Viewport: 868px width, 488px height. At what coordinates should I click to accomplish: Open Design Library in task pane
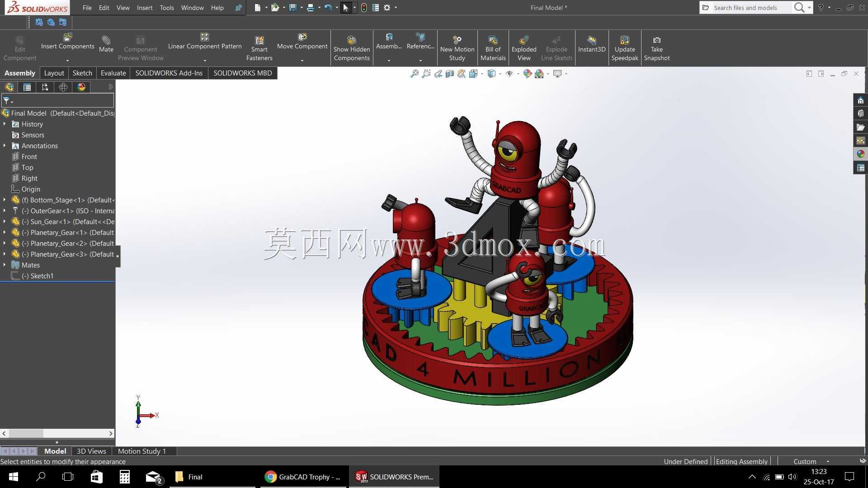pos(860,113)
